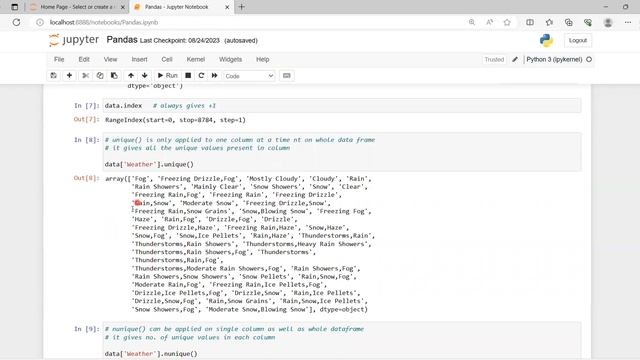Open the favorites list icon
This screenshot has width=640, height=360.
pyautogui.click(x=549, y=22)
